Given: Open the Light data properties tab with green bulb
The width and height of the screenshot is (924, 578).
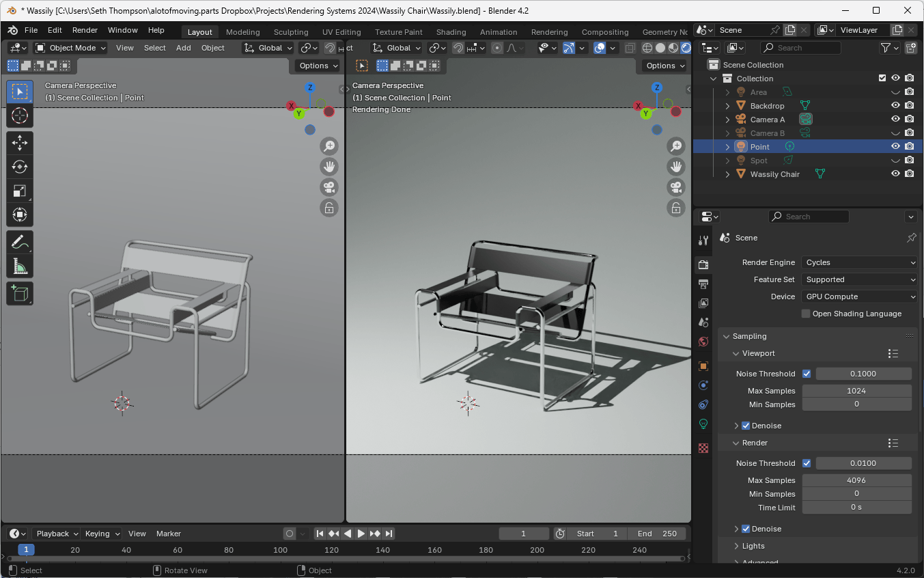Looking at the screenshot, I should coord(703,424).
